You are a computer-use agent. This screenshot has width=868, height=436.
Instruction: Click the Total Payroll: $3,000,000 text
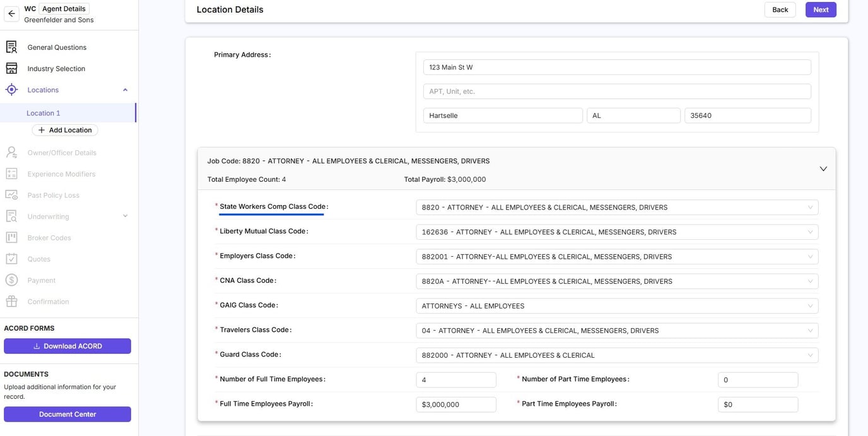pyautogui.click(x=445, y=179)
